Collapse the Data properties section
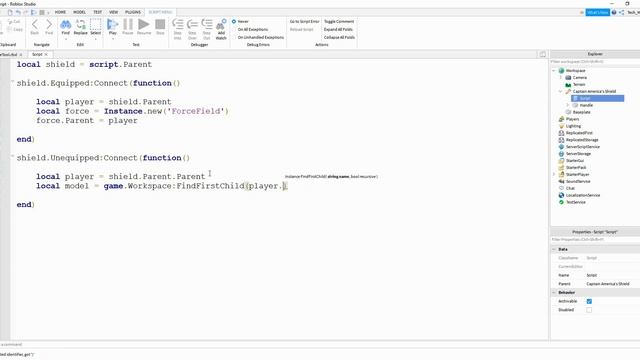This screenshot has width=640, height=360. (x=554, y=249)
